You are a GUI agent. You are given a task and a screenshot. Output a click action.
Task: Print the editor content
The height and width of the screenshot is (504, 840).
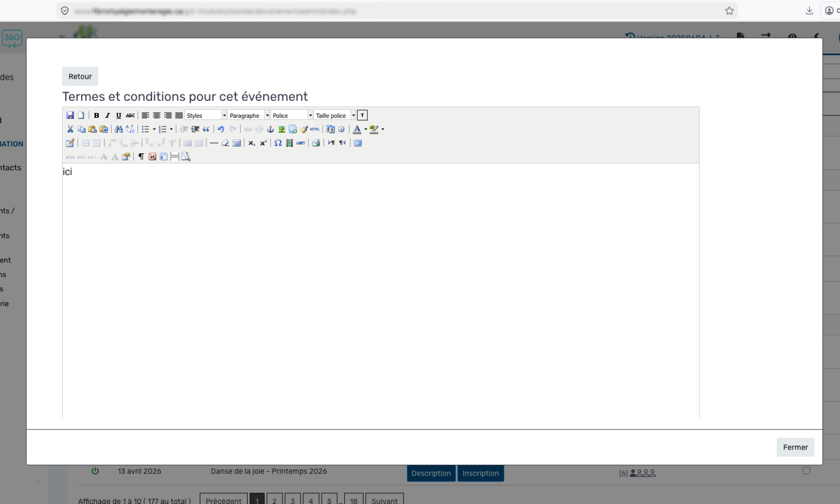(316, 143)
